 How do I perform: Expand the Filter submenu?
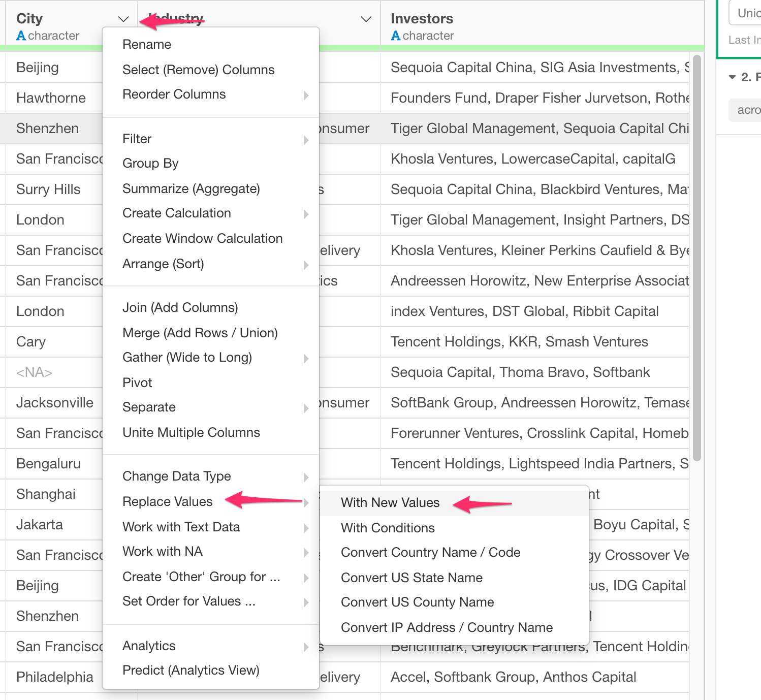211,139
